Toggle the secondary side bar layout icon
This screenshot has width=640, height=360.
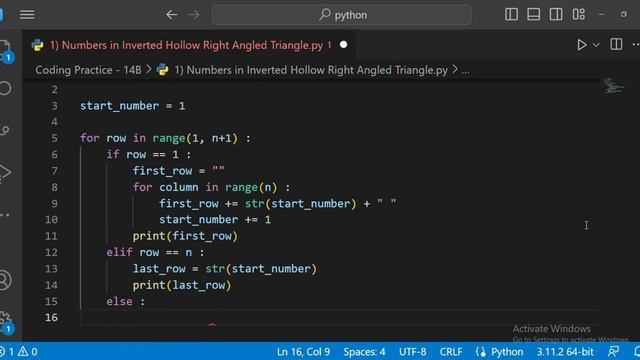tap(556, 14)
